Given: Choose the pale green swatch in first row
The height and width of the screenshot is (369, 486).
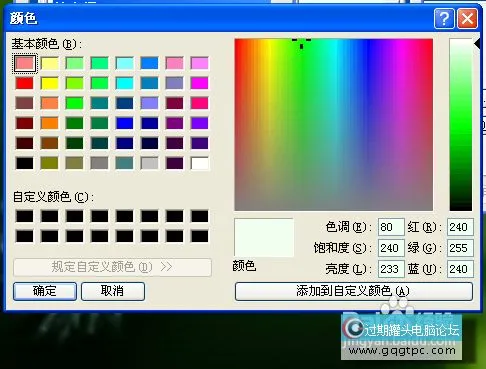Looking at the screenshot, I should pos(75,63).
